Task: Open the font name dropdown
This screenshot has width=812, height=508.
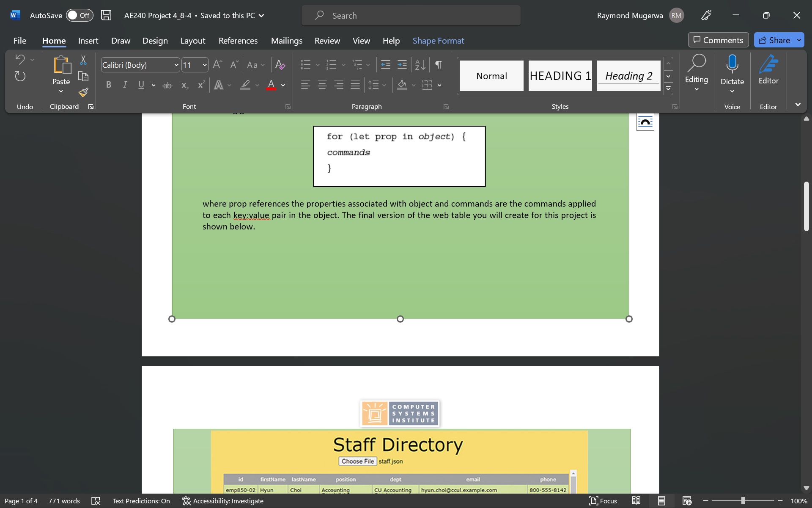Action: click(x=176, y=65)
